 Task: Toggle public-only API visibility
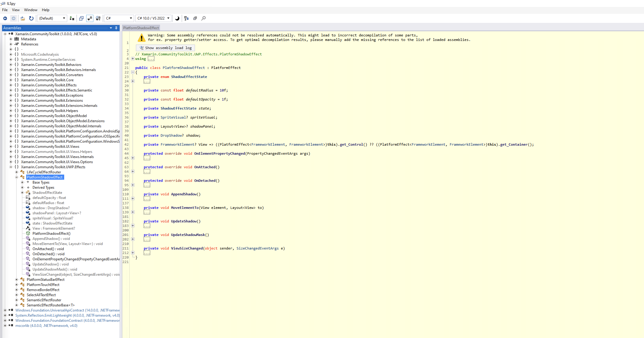[90, 18]
